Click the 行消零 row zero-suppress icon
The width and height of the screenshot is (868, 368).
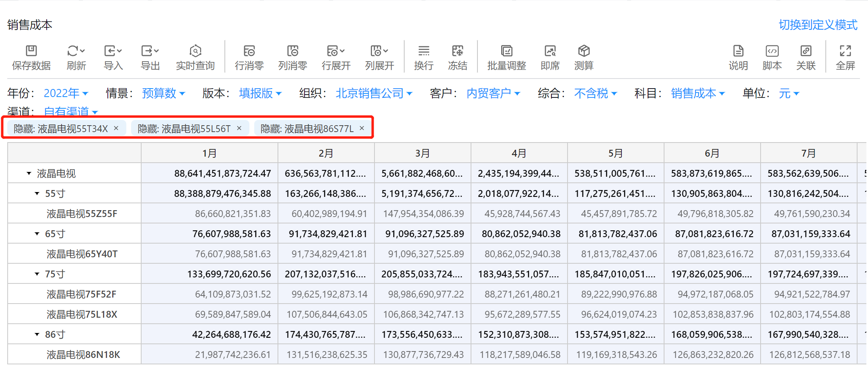249,51
